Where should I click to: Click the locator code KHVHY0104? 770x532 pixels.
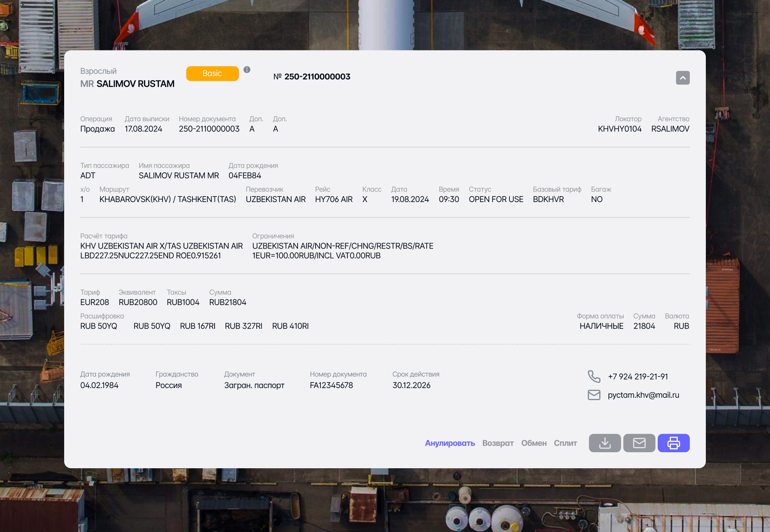620,129
